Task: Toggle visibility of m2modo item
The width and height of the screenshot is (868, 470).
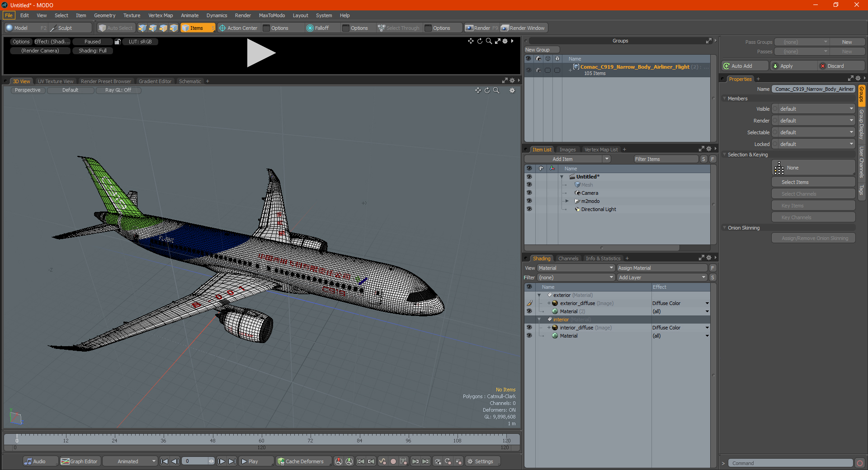Action: point(529,201)
